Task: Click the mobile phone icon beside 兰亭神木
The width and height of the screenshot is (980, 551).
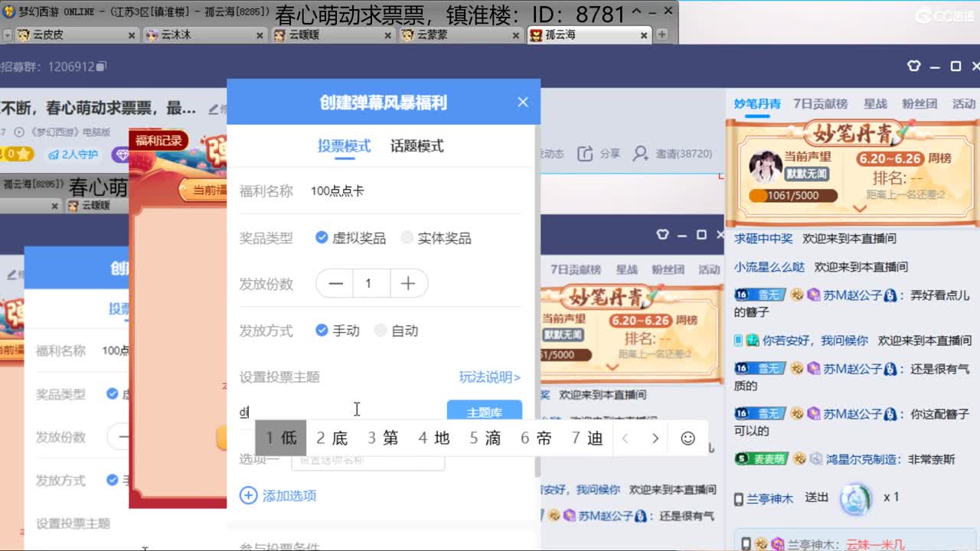Action: (x=737, y=497)
